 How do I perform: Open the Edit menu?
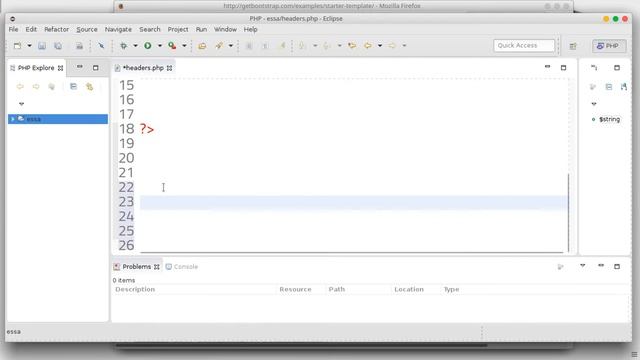[31, 29]
